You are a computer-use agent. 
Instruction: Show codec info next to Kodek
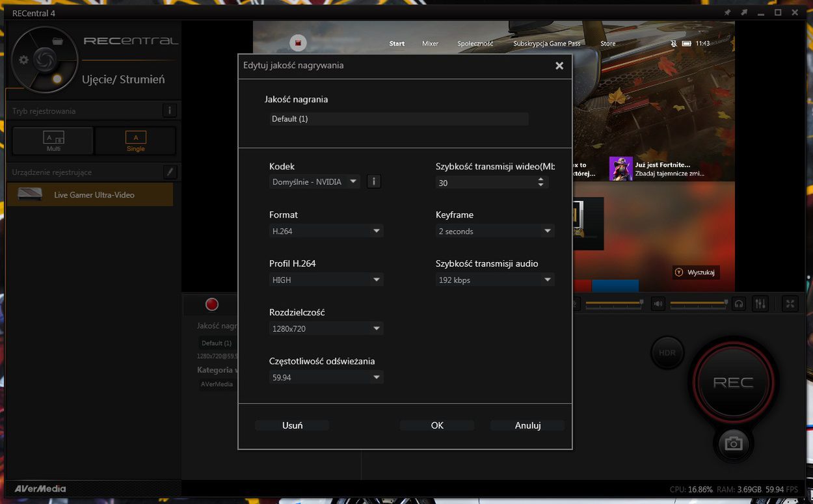(373, 181)
